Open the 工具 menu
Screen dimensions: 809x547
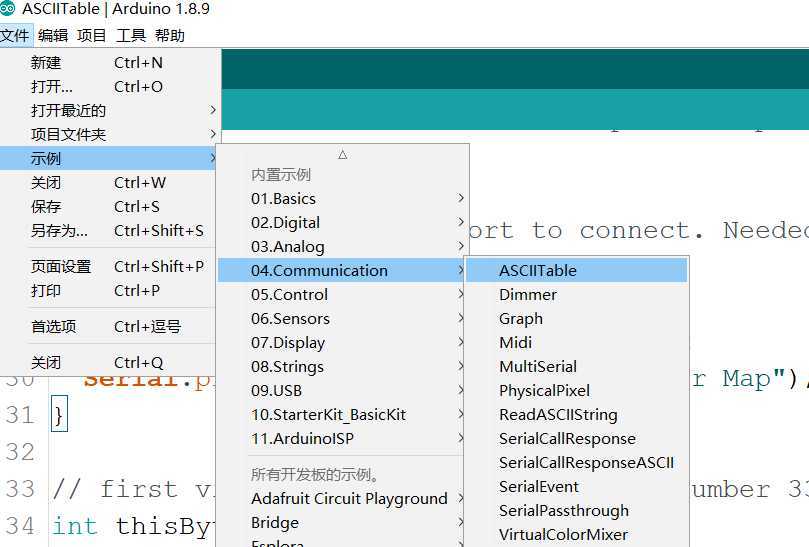pyautogui.click(x=131, y=36)
